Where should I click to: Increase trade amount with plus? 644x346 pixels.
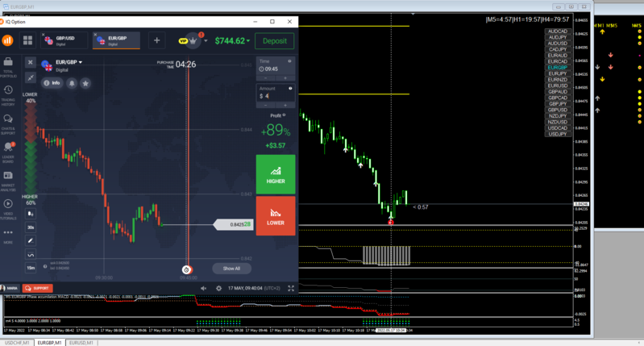[x=285, y=105]
